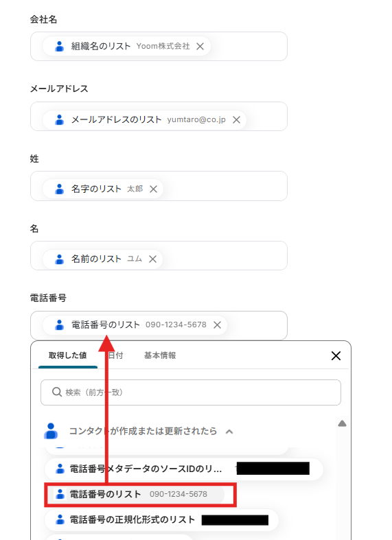Click person icon of 電話番号メタデータ item

[x=60, y=469]
